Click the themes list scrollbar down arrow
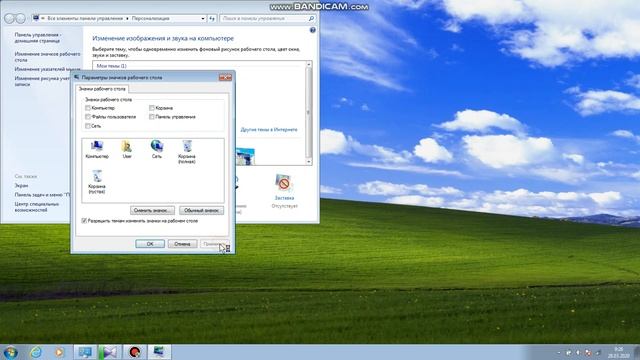Image resolution: width=640 pixels, height=360 pixels. click(x=309, y=162)
